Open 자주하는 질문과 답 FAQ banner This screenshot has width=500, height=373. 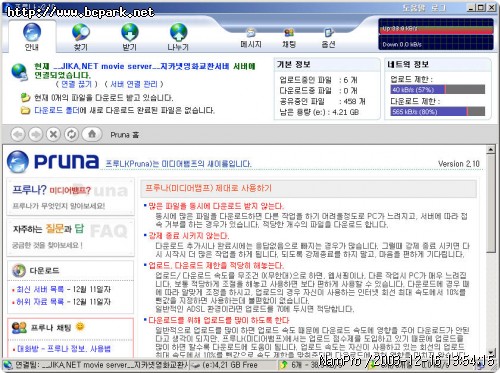coord(70,237)
